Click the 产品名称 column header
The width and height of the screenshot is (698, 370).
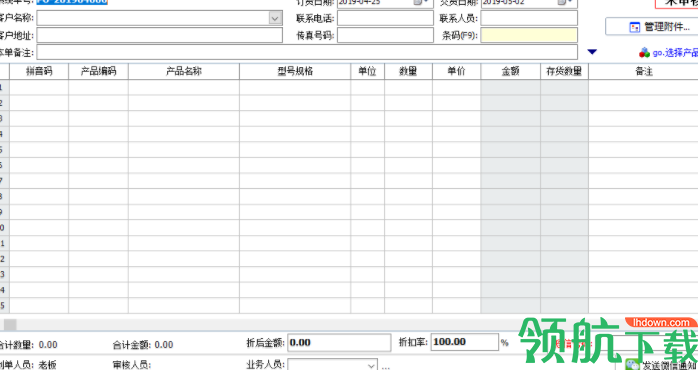click(184, 72)
